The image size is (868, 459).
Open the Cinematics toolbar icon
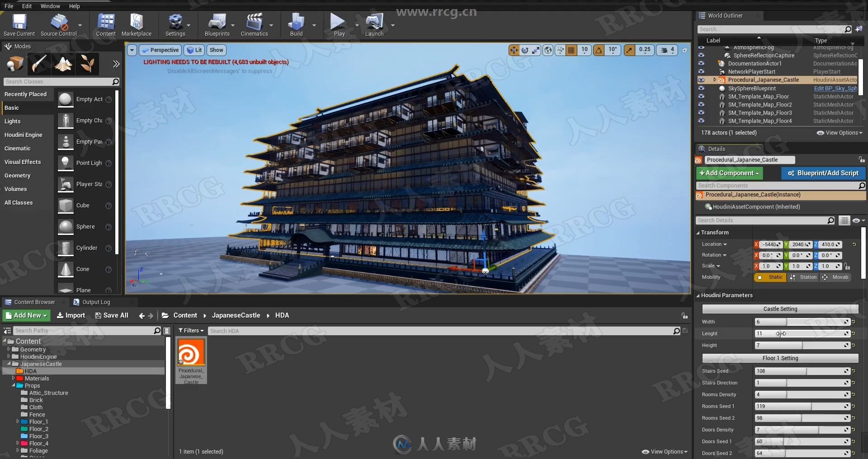pyautogui.click(x=254, y=25)
